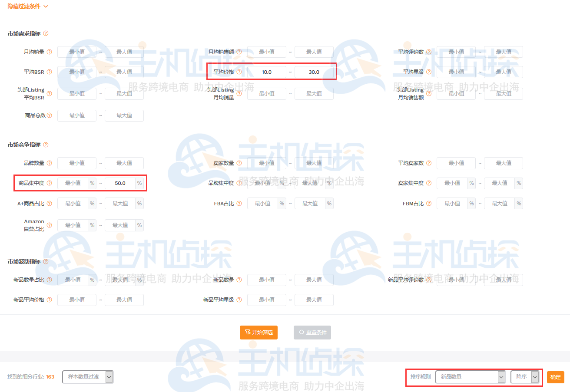Click the 重置条件 button
The height and width of the screenshot is (392, 570).
coord(312,332)
